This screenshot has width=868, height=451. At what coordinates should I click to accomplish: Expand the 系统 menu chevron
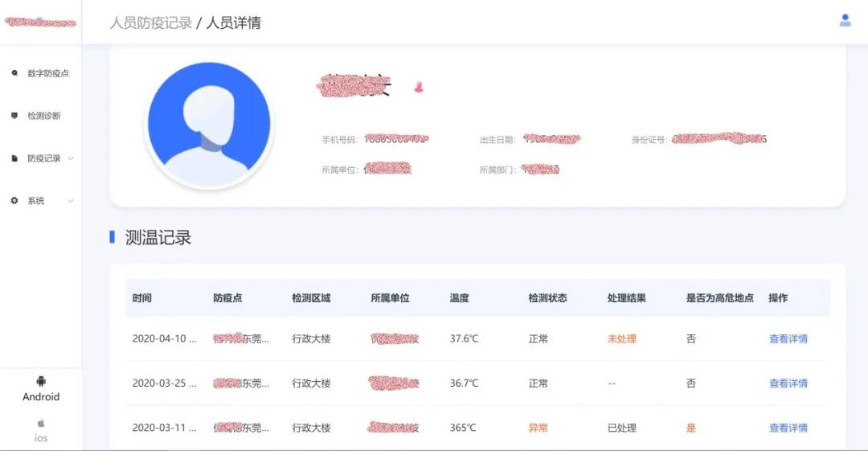click(x=71, y=201)
